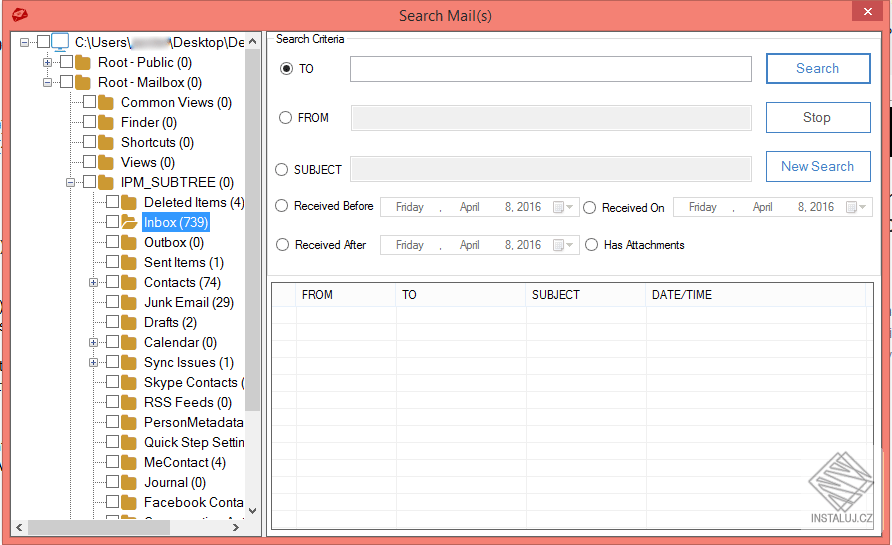
Task: Click the tree scroll-right arrow
Action: (x=236, y=527)
